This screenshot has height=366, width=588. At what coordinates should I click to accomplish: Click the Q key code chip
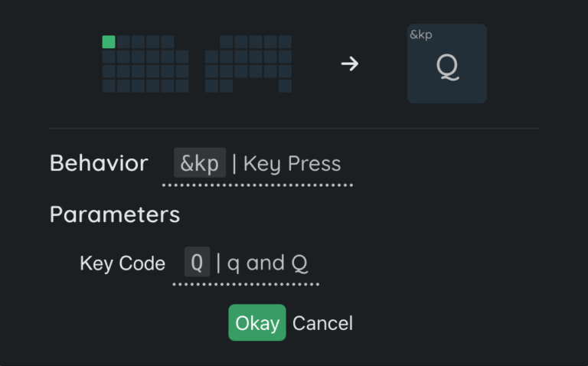pos(197,263)
